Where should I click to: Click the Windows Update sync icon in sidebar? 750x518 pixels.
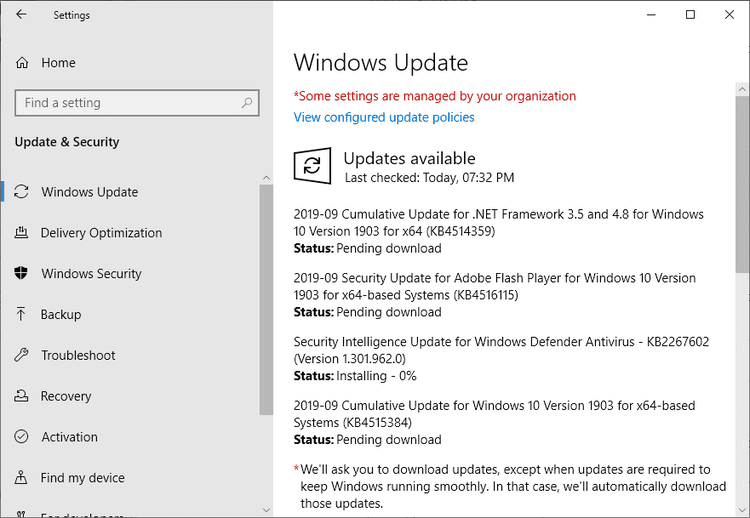tap(21, 192)
